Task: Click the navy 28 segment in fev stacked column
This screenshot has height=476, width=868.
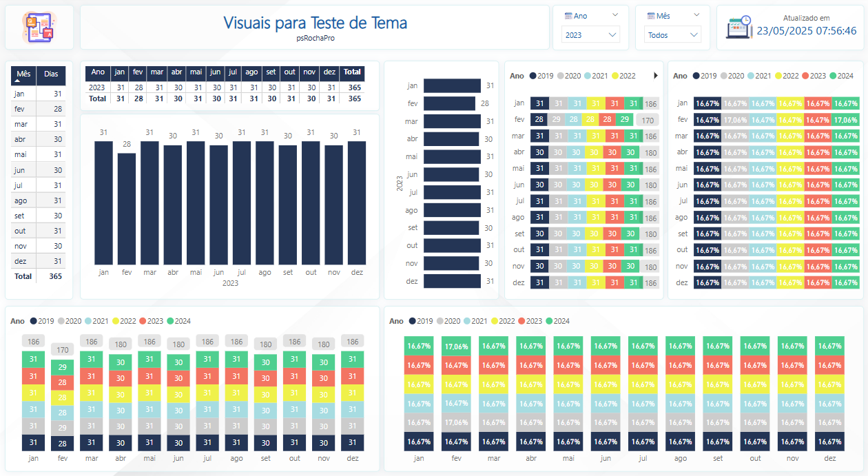Action: [x=61, y=444]
